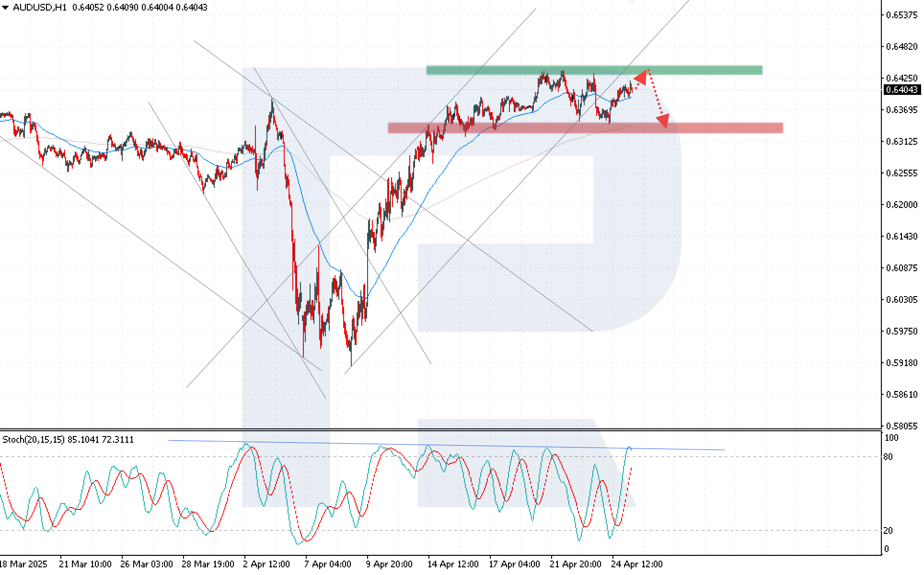Click the upward red forecast arrowhead
The width and height of the screenshot is (924, 575).
[x=641, y=77]
